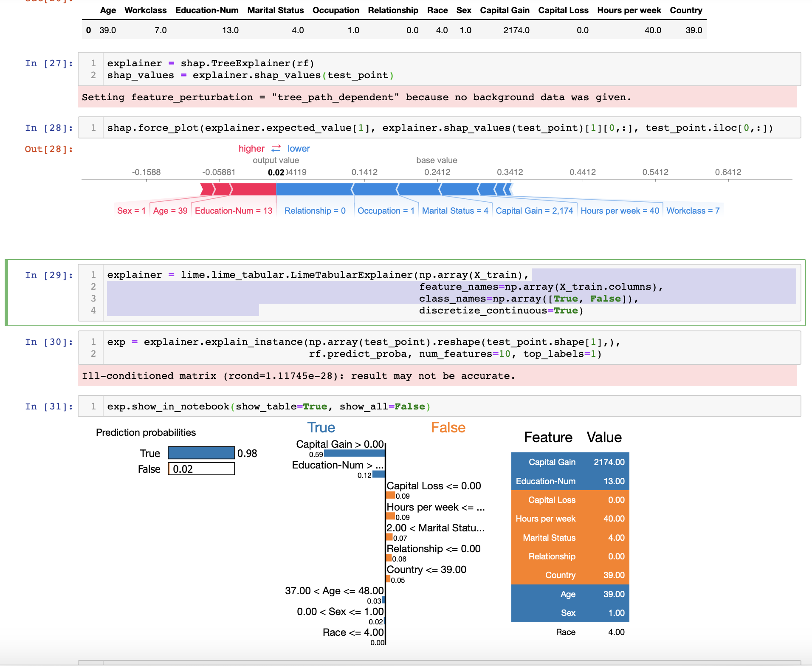The height and width of the screenshot is (666, 812).
Task: Click the orange 'False' class heading
Action: tap(448, 427)
